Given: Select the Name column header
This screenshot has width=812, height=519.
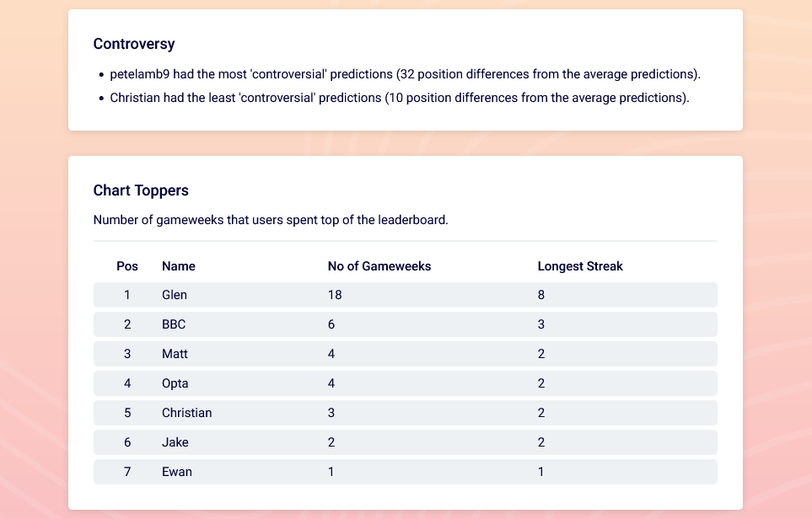Looking at the screenshot, I should tap(179, 266).
